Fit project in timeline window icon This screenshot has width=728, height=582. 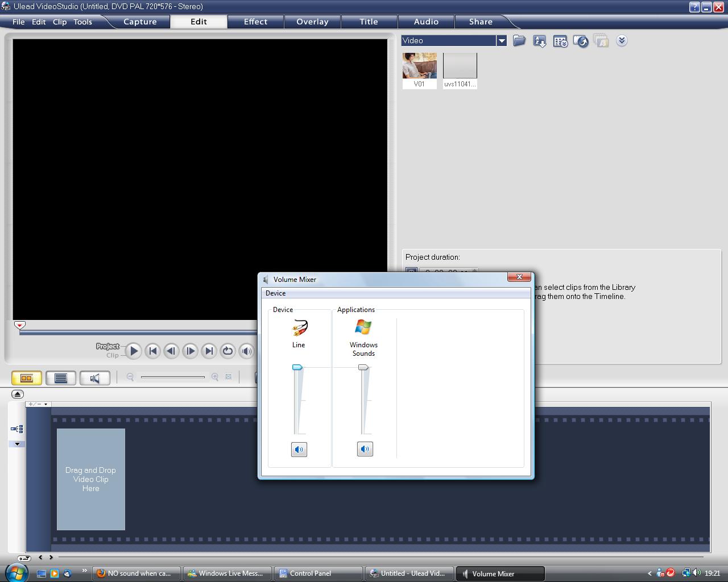point(229,377)
